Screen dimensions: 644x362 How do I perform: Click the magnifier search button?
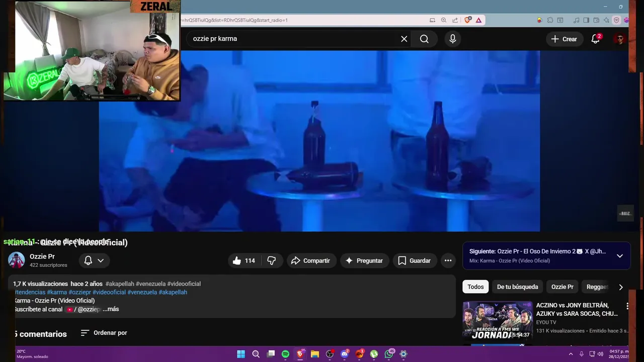point(424,39)
